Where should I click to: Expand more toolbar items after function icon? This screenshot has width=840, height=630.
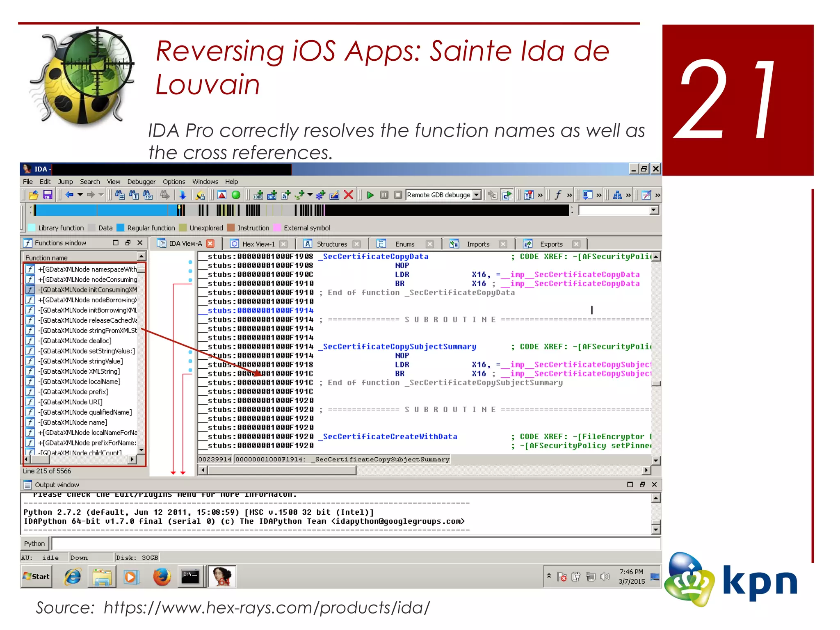pos(569,195)
